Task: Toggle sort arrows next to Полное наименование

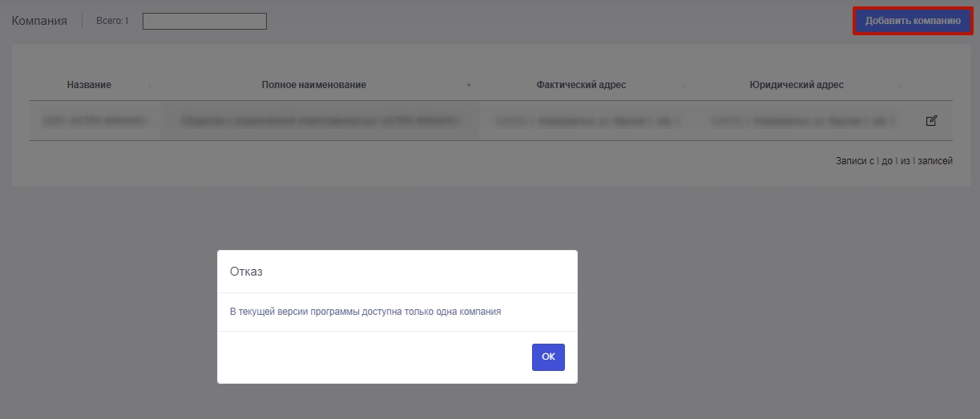Action: [x=468, y=86]
